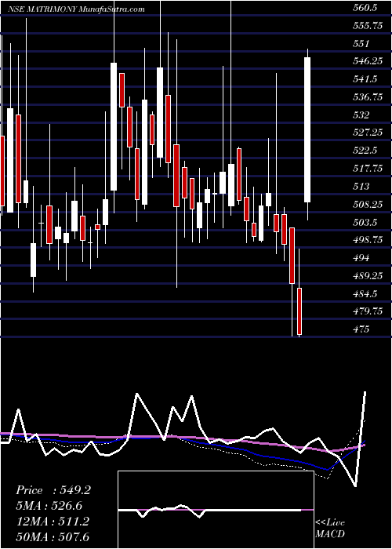Click the 541.5 price axis label

tap(365, 79)
